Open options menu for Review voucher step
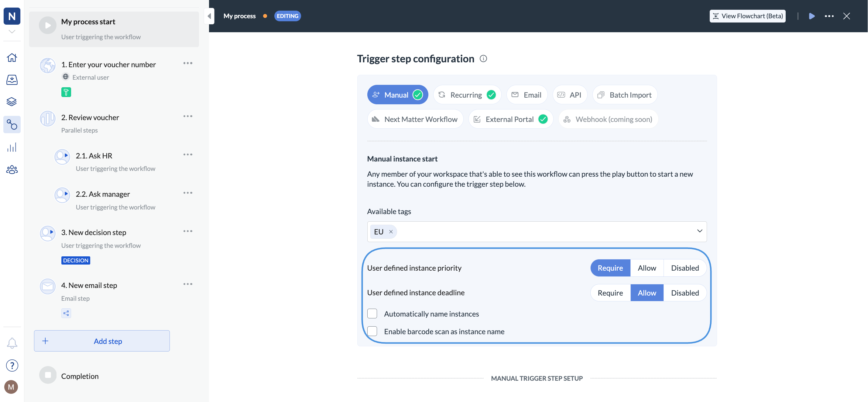 click(x=188, y=116)
